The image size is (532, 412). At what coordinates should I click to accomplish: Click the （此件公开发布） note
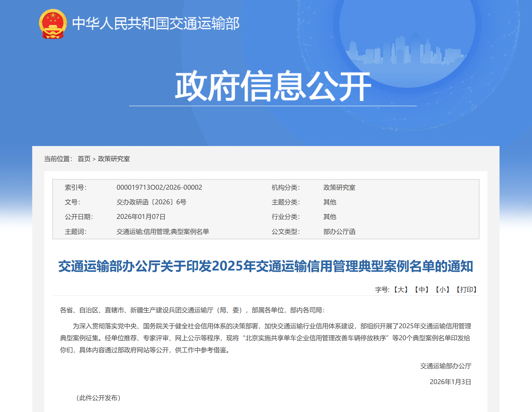tap(98, 398)
